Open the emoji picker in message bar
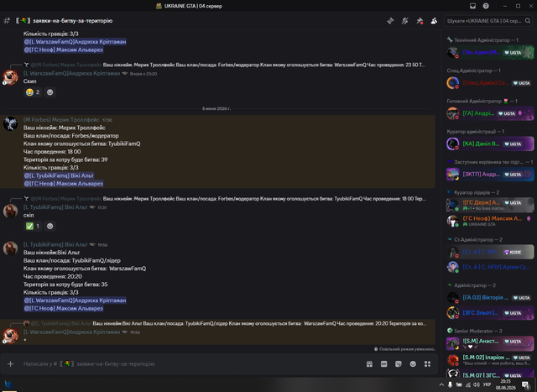The height and width of the screenshot is (392, 537). [413, 364]
